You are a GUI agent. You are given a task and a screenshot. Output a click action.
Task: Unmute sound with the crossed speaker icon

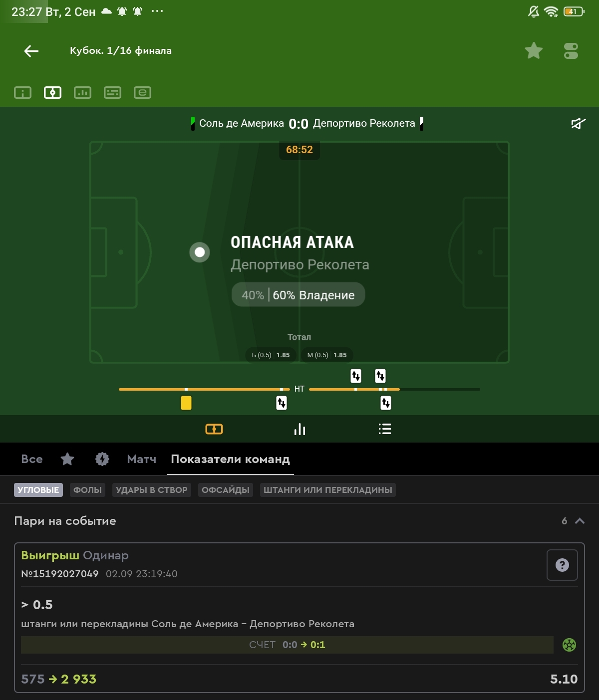(578, 123)
